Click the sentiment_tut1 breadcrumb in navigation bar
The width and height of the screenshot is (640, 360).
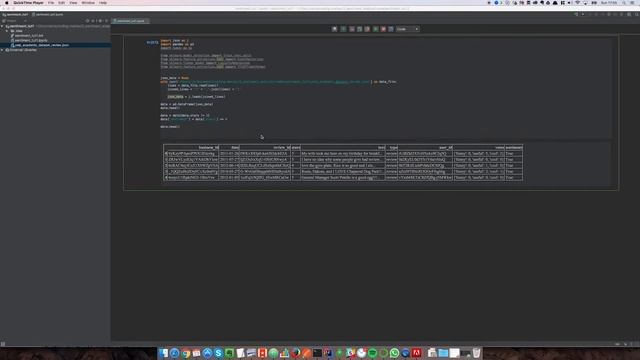click(x=15, y=14)
